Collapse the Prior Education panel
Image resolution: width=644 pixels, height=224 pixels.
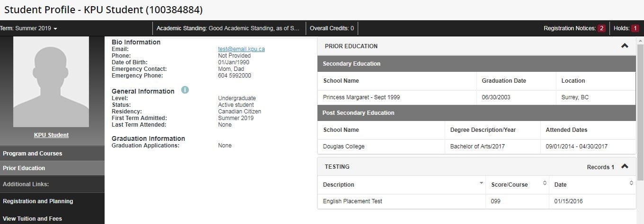click(625, 46)
